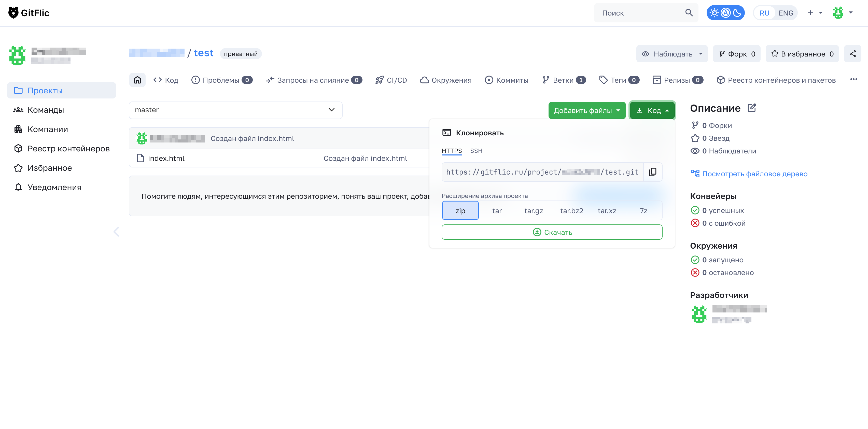Click the 0 с ошибкой pipelines entry
This screenshot has width=868, height=429.
[718, 223]
